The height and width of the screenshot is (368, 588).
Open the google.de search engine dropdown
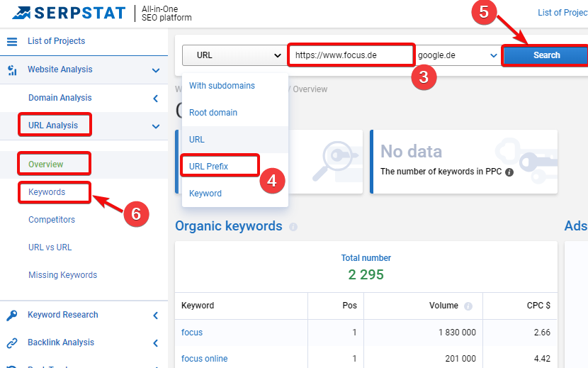[458, 55]
